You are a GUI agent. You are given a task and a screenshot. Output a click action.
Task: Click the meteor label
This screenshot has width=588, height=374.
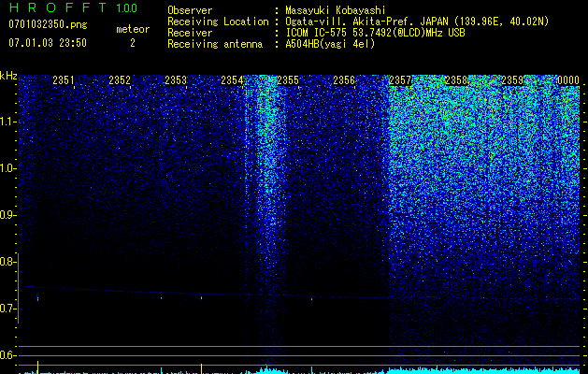[x=133, y=29]
